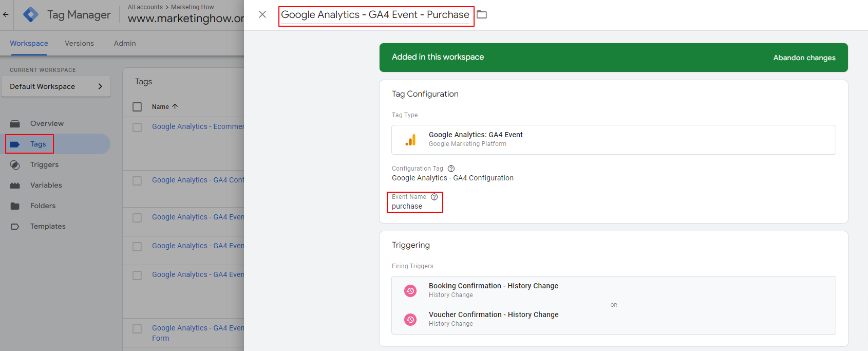Screen dimensions: 868x351
Task: Open Triggers in the sidebar
Action: [44, 164]
